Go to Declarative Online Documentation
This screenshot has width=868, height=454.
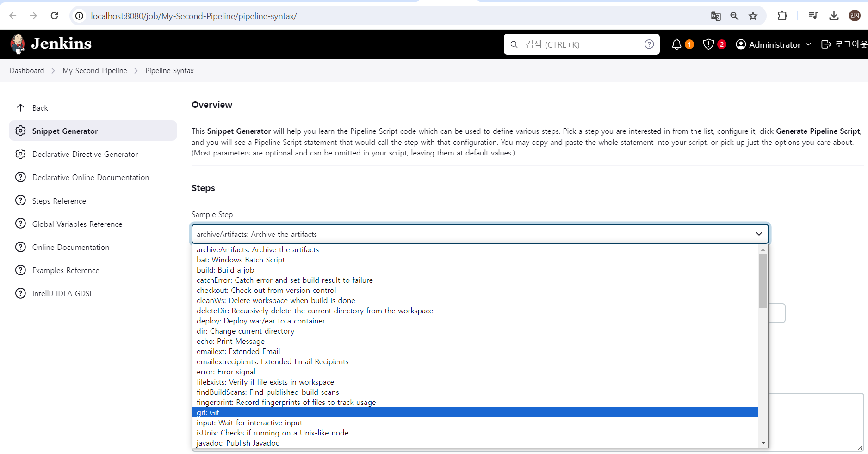(91, 177)
